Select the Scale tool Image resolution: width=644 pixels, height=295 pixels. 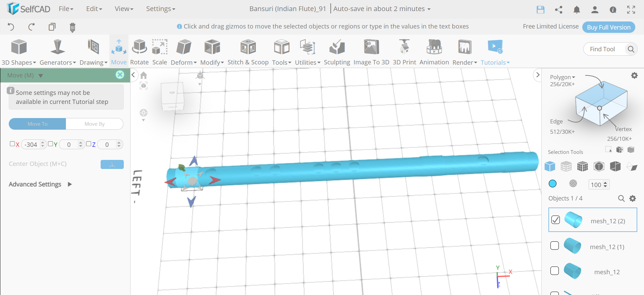coord(160,51)
